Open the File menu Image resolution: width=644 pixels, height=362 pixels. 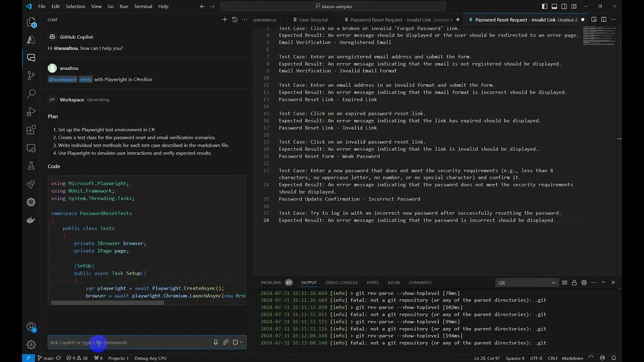click(42, 7)
